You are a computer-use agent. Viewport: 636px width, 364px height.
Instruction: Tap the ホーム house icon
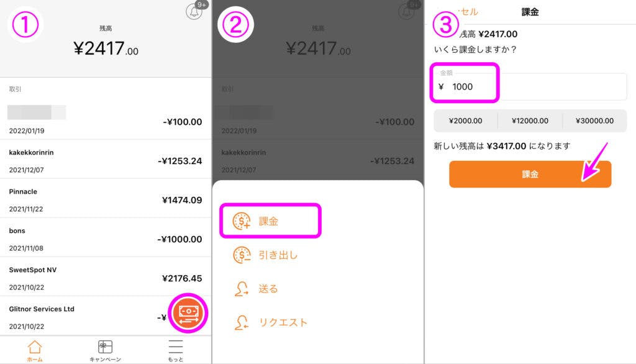[35, 347]
